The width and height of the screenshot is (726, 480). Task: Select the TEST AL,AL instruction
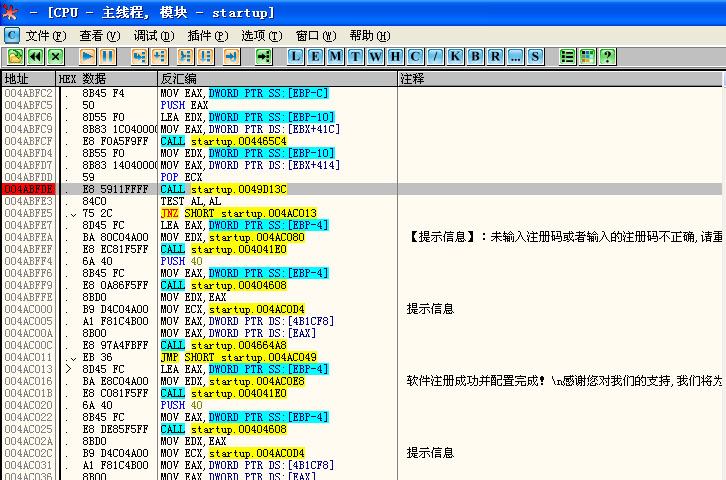point(191,201)
